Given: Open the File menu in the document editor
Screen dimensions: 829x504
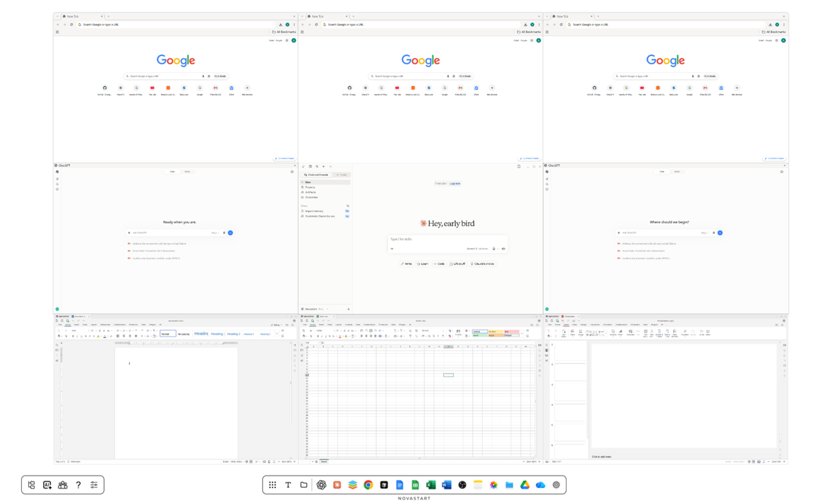Looking at the screenshot, I should [x=60, y=325].
